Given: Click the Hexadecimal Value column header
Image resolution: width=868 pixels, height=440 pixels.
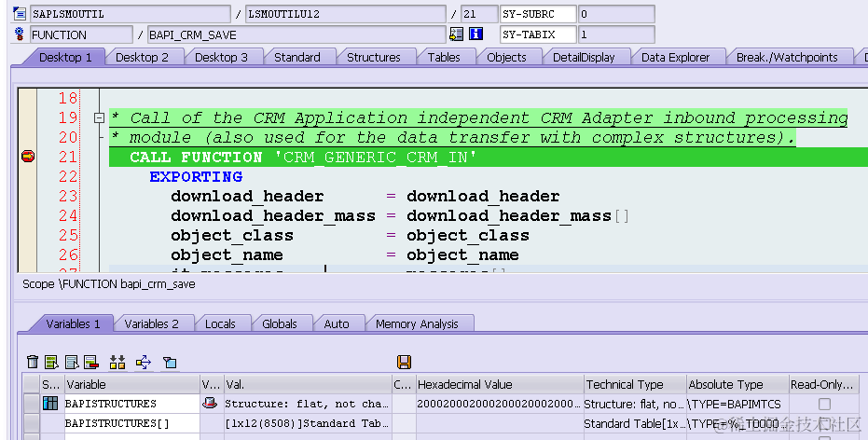Looking at the screenshot, I should (x=500, y=384).
